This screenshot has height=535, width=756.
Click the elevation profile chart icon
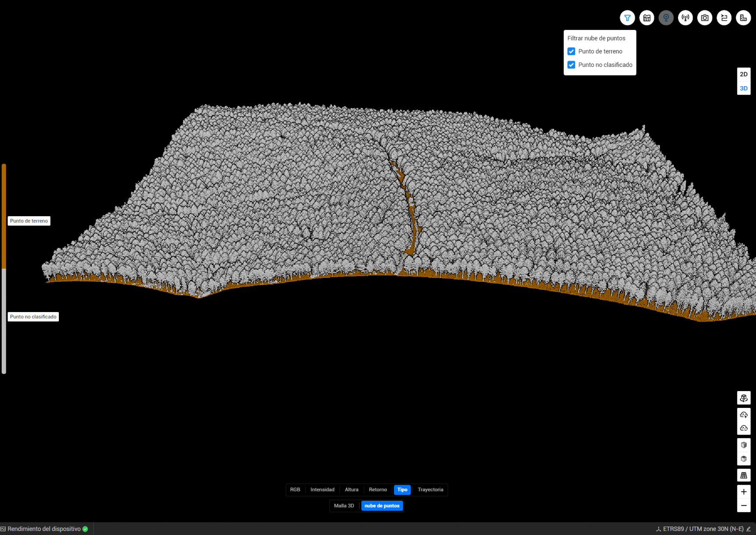(646, 18)
